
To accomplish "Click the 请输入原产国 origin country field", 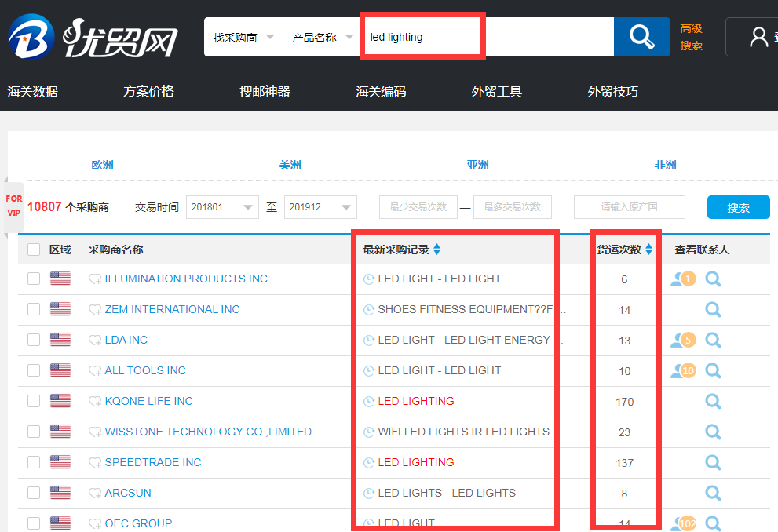I will 629,207.
